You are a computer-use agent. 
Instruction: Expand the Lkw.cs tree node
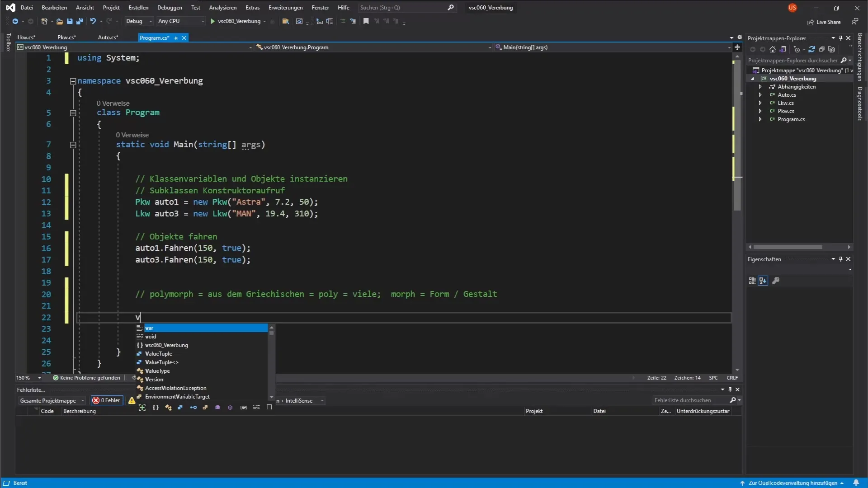pos(760,103)
